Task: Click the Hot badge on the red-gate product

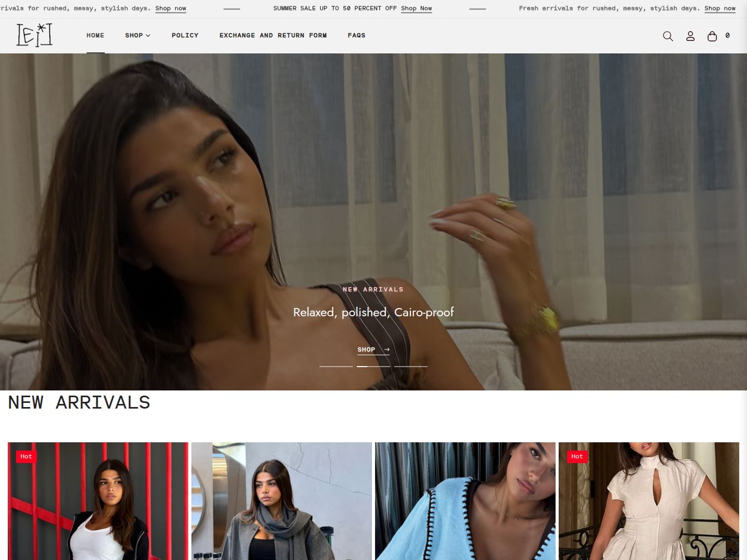Action: click(26, 456)
